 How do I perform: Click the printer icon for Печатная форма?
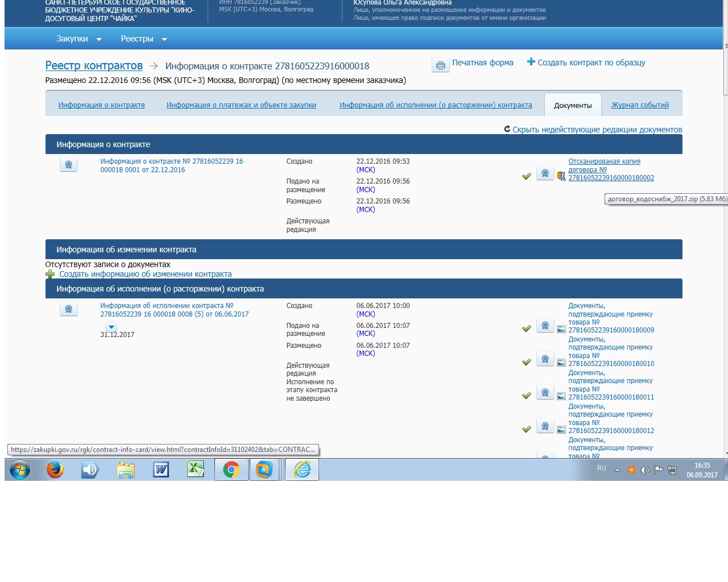(x=440, y=65)
